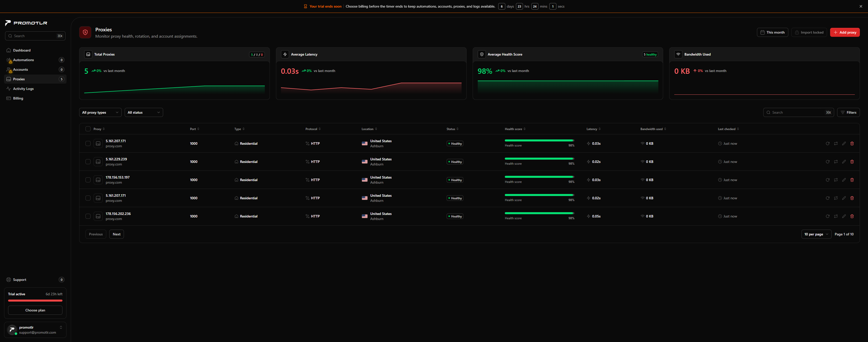This screenshot has width=868, height=342.
Task: Sort by the Latency column
Action: pos(593,129)
